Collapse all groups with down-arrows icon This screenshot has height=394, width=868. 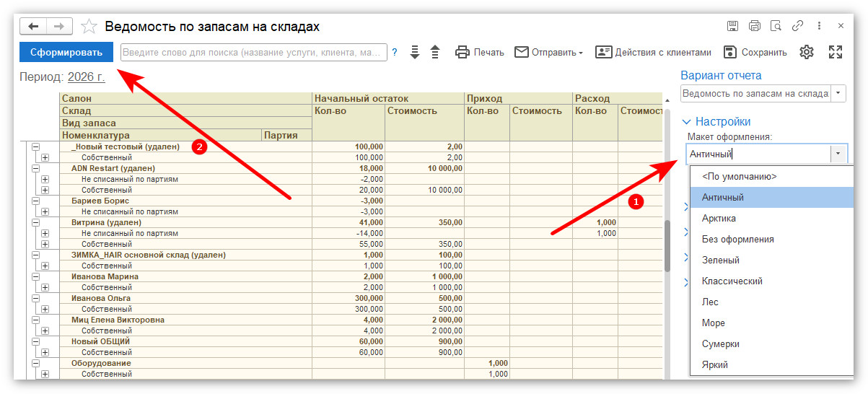414,52
